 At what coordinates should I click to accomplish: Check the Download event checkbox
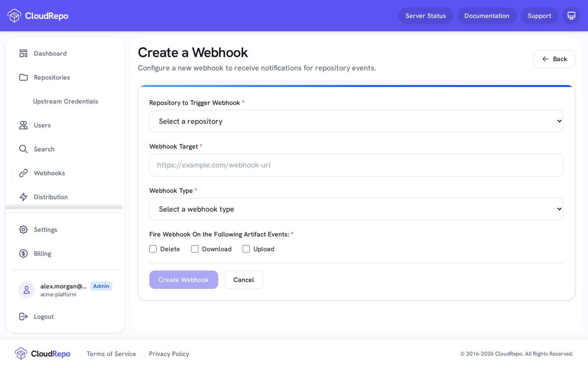point(195,249)
